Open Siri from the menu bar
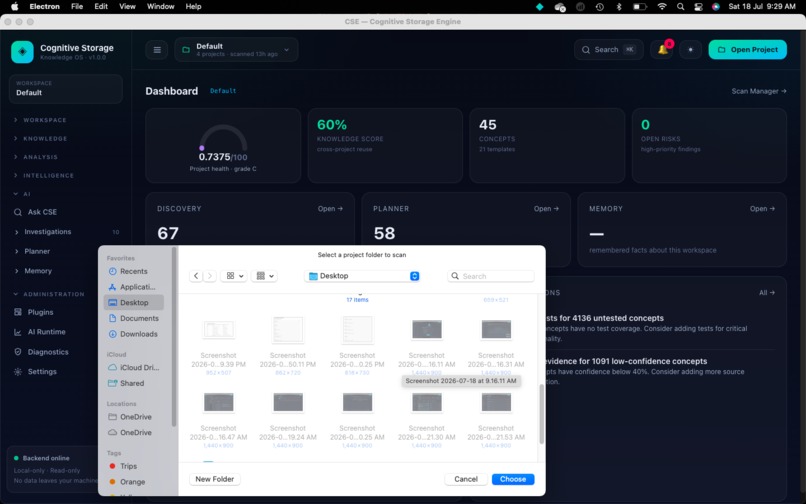This screenshot has height=504, width=806. coord(716,7)
